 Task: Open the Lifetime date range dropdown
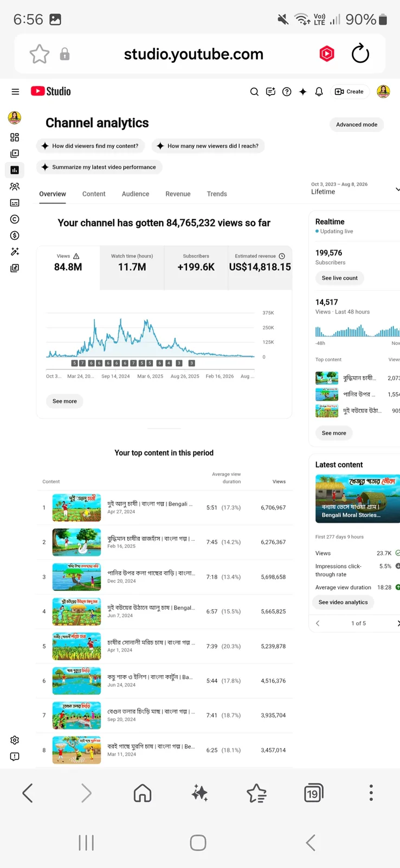pyautogui.click(x=355, y=188)
